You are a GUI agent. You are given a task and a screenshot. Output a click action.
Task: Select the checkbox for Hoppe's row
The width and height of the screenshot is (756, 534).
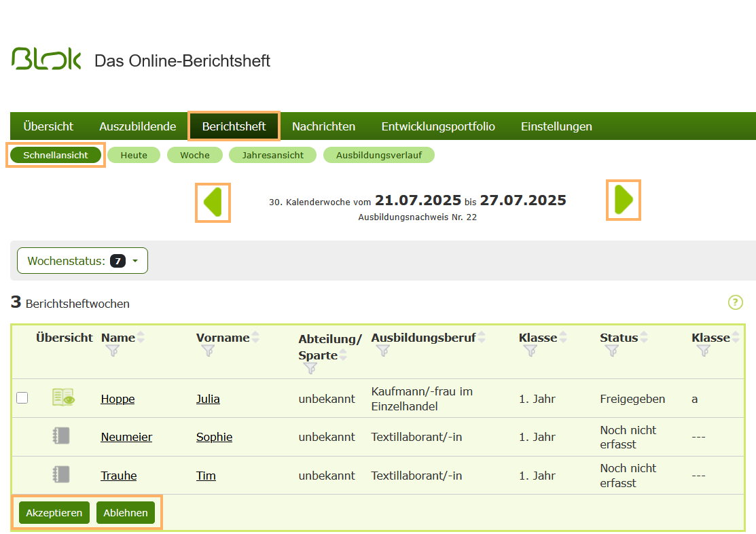[x=22, y=397]
